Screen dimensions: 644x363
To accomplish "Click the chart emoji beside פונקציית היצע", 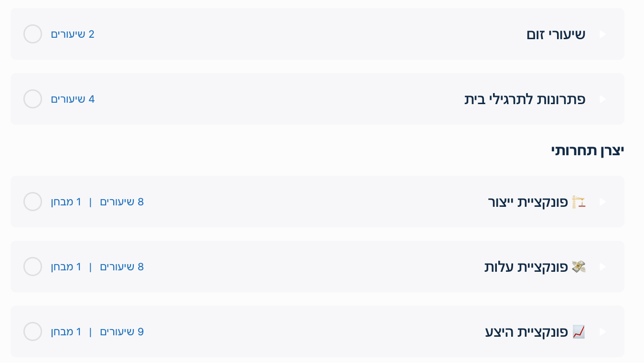I will tap(579, 331).
